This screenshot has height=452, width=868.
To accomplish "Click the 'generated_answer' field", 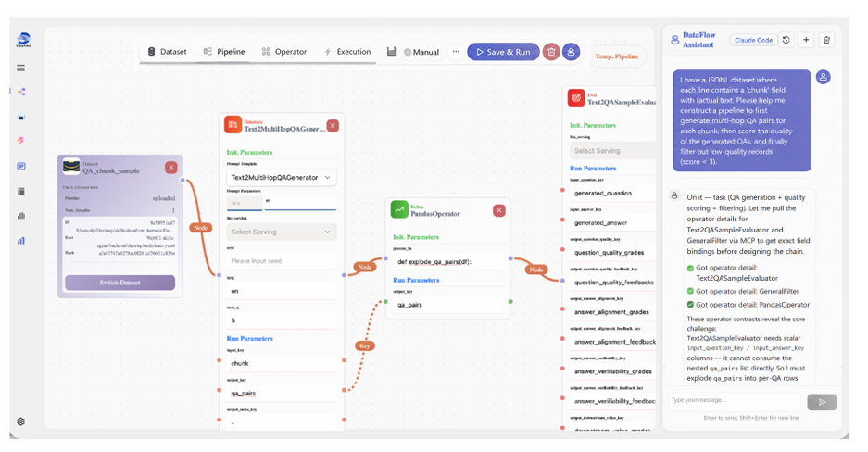I will tap(612, 223).
